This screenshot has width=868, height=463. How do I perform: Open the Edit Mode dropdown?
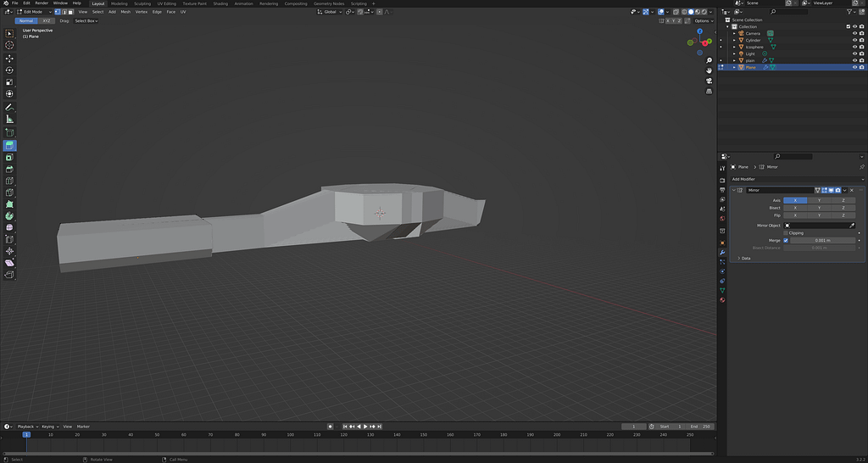tap(34, 12)
